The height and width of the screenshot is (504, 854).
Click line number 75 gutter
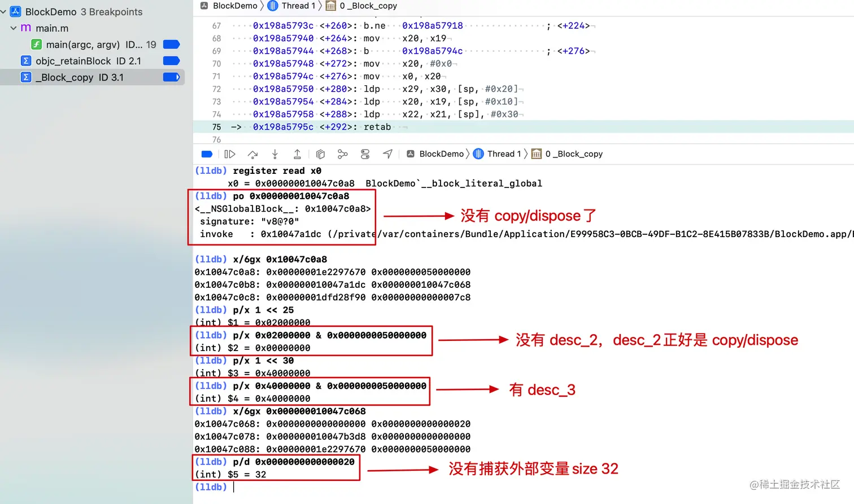[x=216, y=127]
